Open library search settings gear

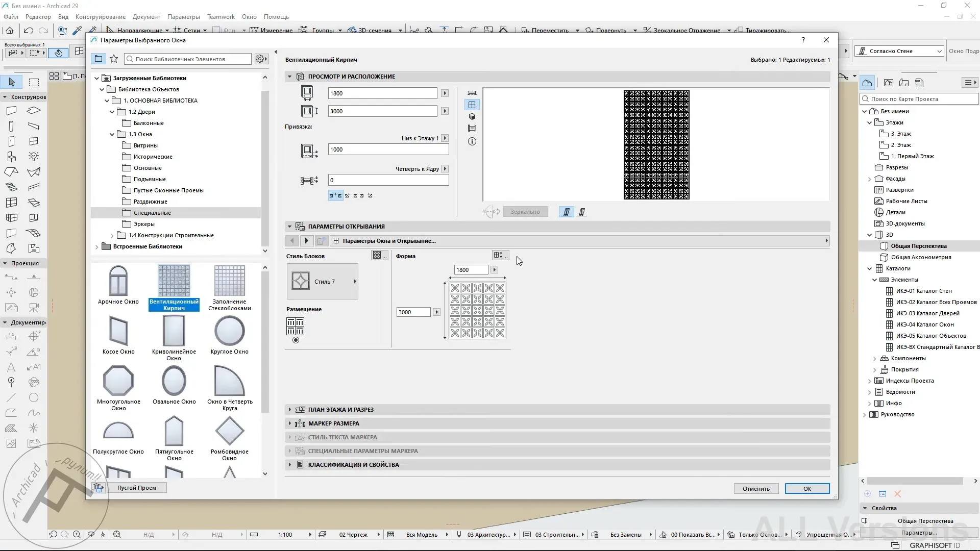(261, 59)
